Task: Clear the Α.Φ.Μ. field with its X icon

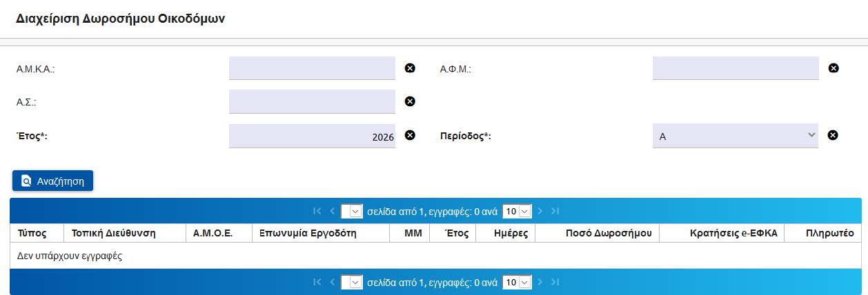Action: (834, 68)
